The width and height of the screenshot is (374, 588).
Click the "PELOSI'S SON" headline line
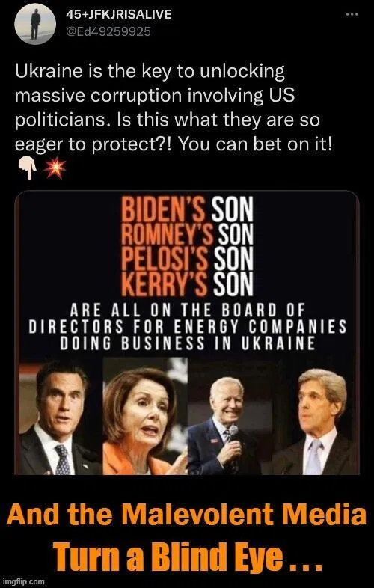coord(187,259)
